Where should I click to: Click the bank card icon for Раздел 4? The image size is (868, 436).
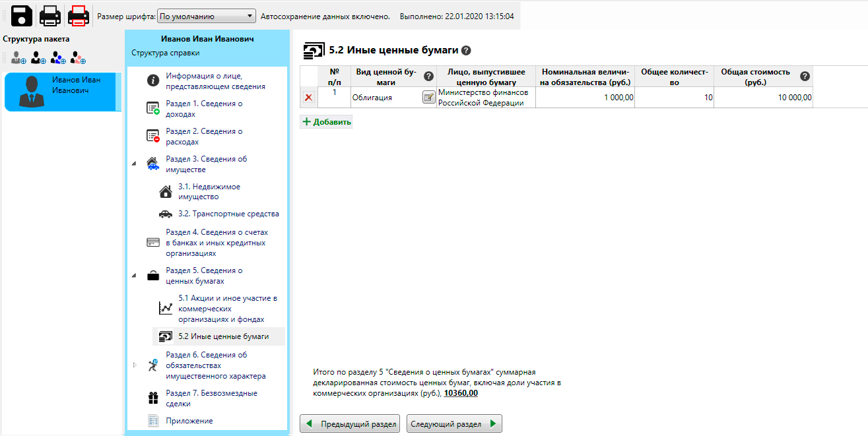[x=153, y=242]
